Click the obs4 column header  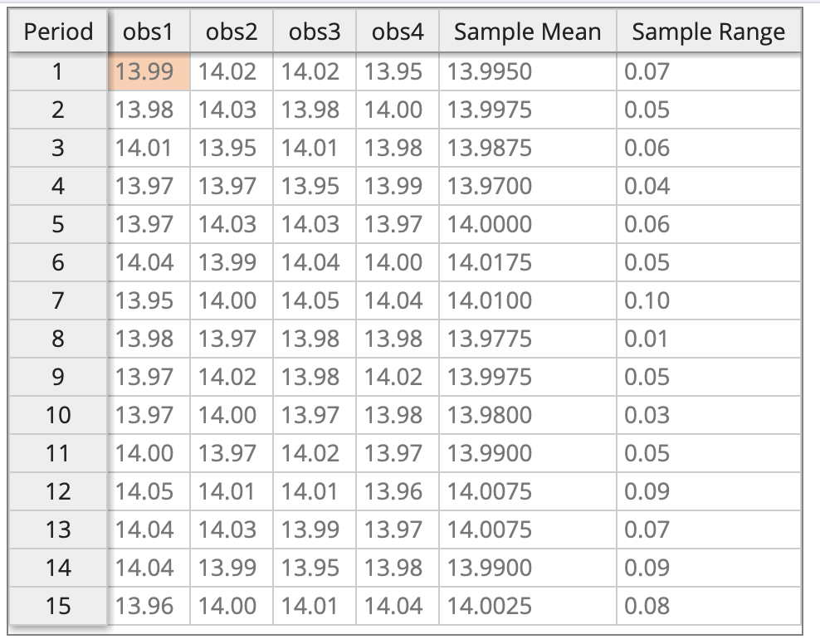(398, 32)
